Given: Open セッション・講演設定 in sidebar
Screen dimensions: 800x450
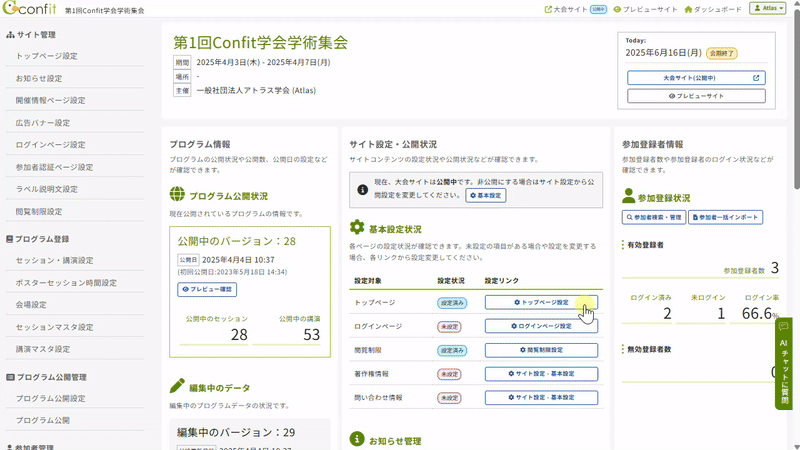Looking at the screenshot, I should coord(54,261).
